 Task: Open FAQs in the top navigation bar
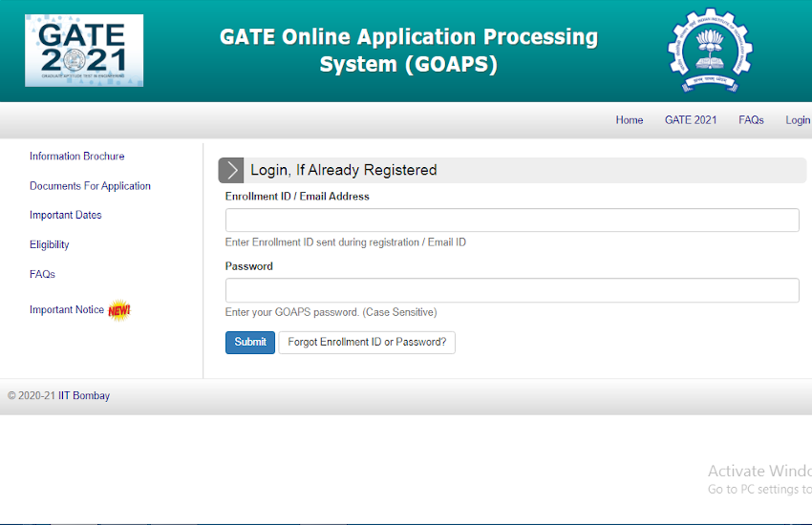pyautogui.click(x=751, y=120)
